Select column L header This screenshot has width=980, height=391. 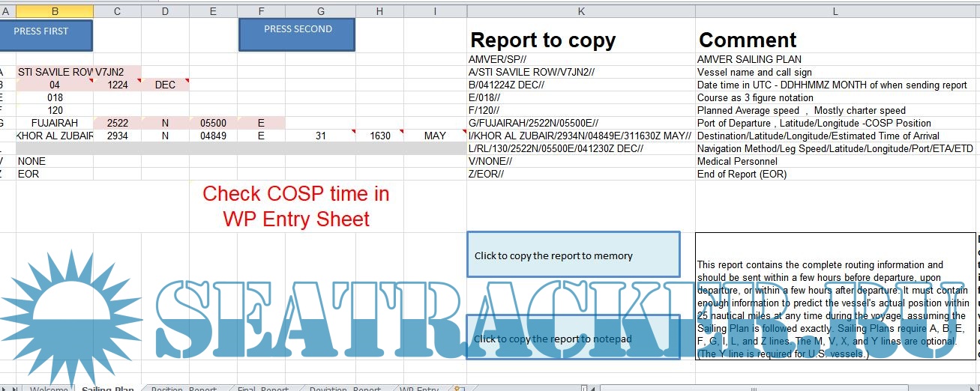(835, 12)
